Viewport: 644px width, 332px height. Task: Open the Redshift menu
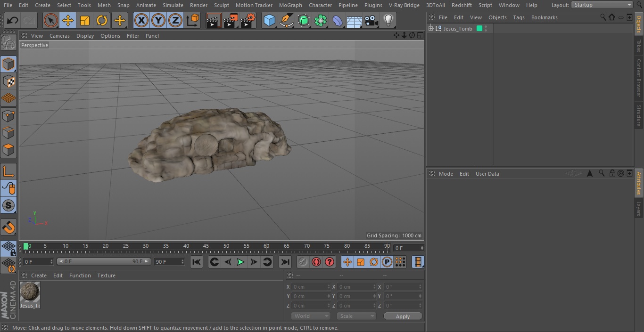[462, 5]
